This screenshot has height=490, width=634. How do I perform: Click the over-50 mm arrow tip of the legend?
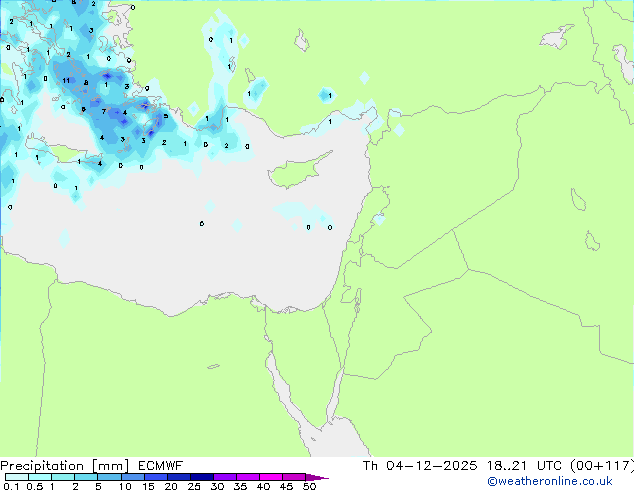[x=317, y=477]
